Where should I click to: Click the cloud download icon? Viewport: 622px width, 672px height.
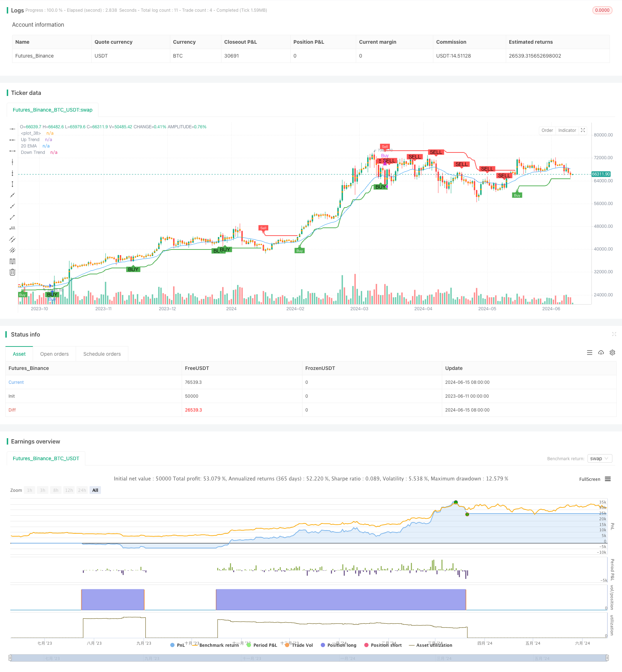click(601, 353)
